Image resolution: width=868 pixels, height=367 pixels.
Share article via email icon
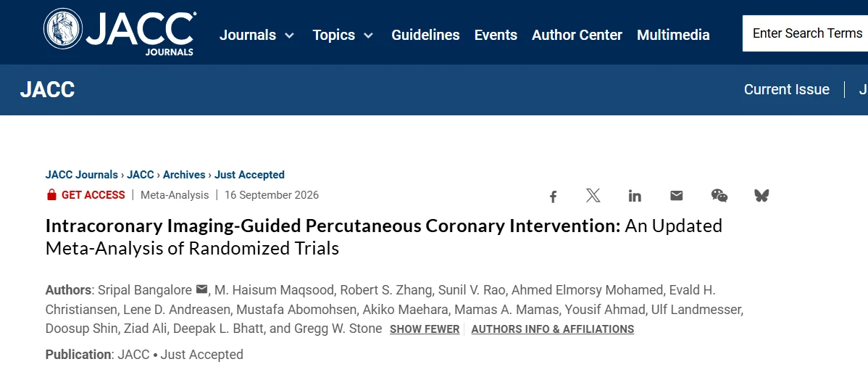(x=677, y=196)
